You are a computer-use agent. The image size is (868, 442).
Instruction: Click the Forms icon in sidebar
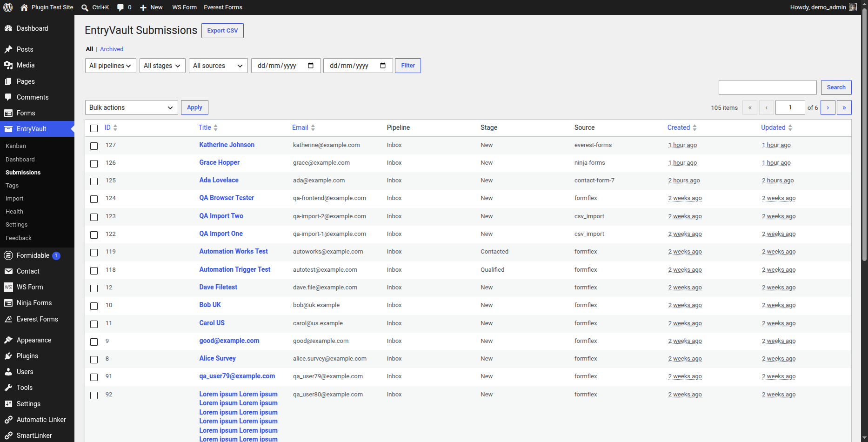point(8,113)
